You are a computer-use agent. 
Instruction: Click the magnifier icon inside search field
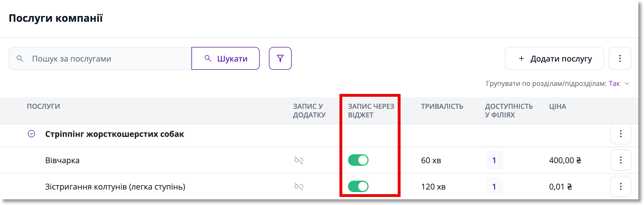(x=20, y=59)
